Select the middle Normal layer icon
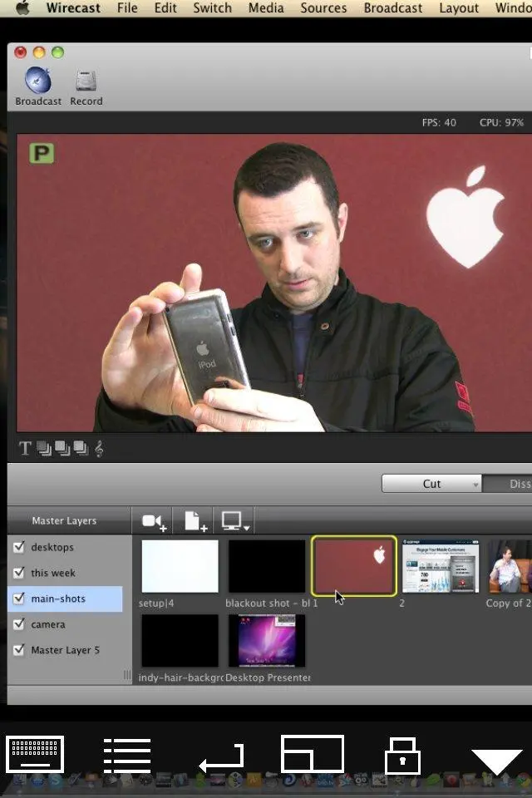This screenshot has height=798, width=532. coord(62,448)
